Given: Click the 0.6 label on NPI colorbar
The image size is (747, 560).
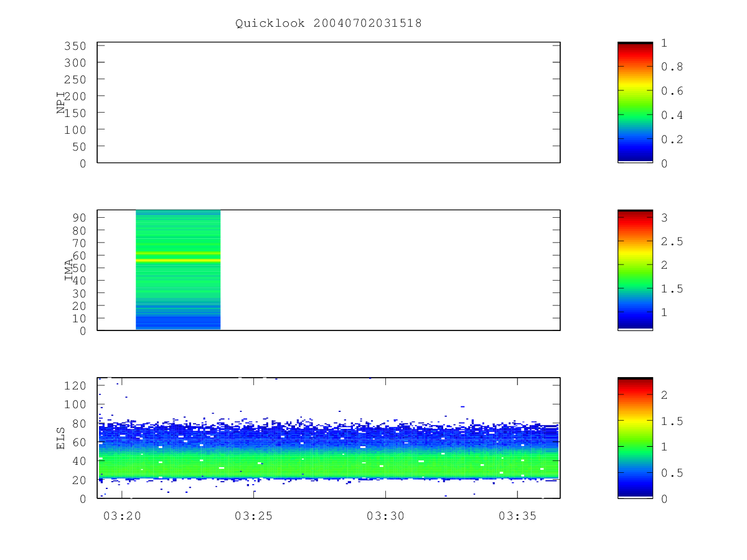Looking at the screenshot, I should pos(672,91).
